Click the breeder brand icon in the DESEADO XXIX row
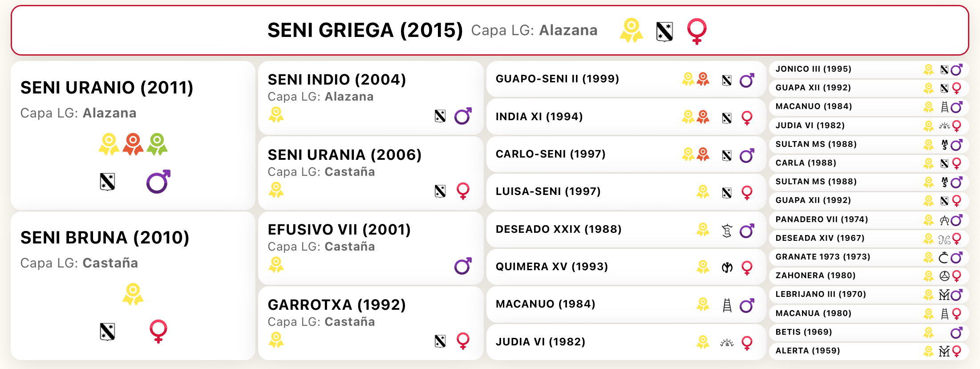This screenshot has height=369, width=980. click(x=727, y=231)
